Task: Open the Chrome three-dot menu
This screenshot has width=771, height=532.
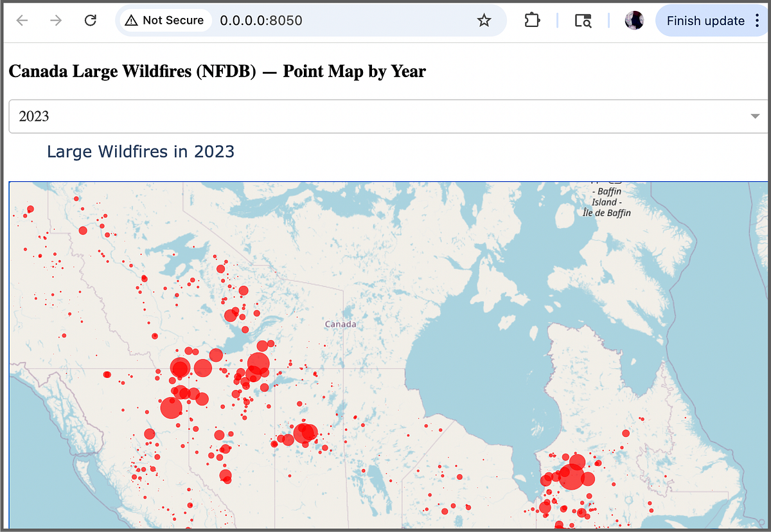Action: [759, 21]
